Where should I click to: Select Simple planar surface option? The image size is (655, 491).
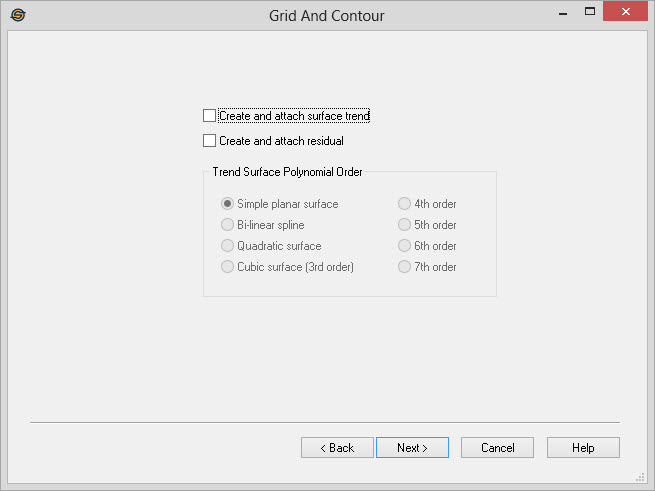tap(228, 204)
